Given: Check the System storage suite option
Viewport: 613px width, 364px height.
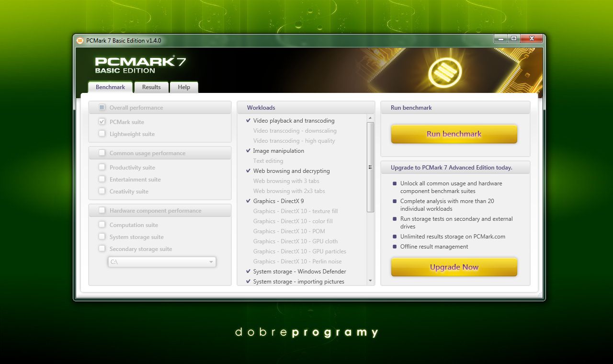Looking at the screenshot, I should 102,237.
